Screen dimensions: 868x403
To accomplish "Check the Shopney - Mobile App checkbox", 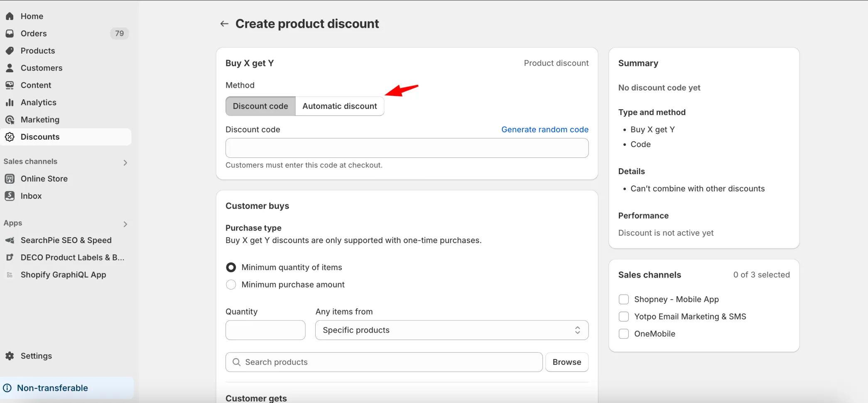I will [624, 299].
